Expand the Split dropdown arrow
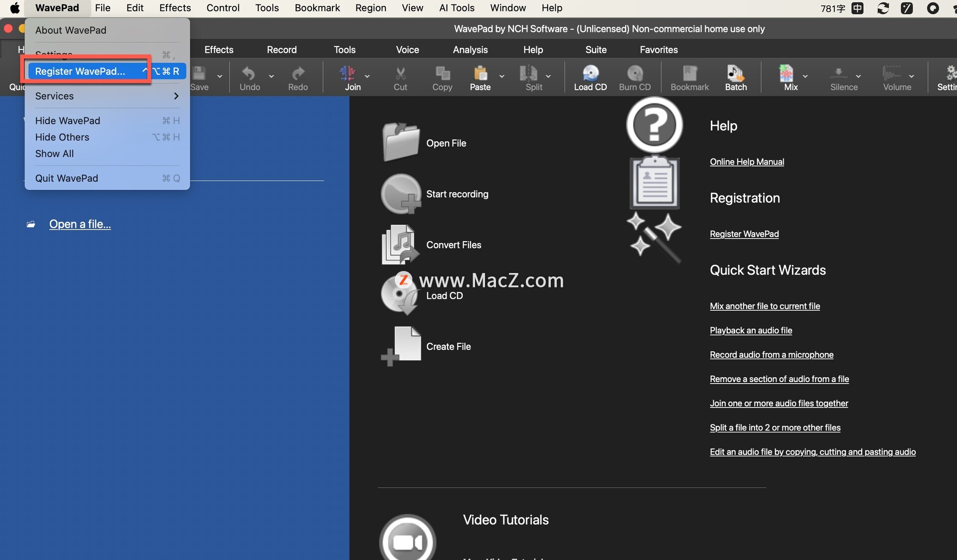 [x=548, y=76]
